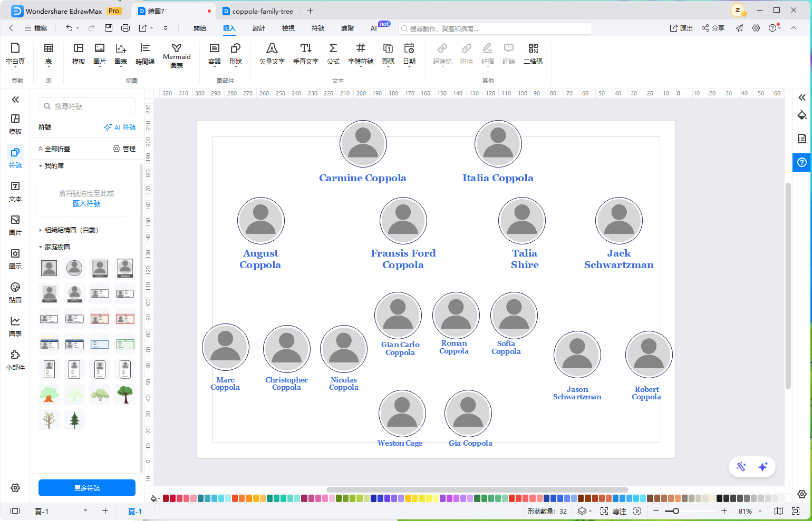This screenshot has width=812, height=521.
Task: Toggle page view icon beside zoom percentage
Action: pyautogui.click(x=779, y=511)
